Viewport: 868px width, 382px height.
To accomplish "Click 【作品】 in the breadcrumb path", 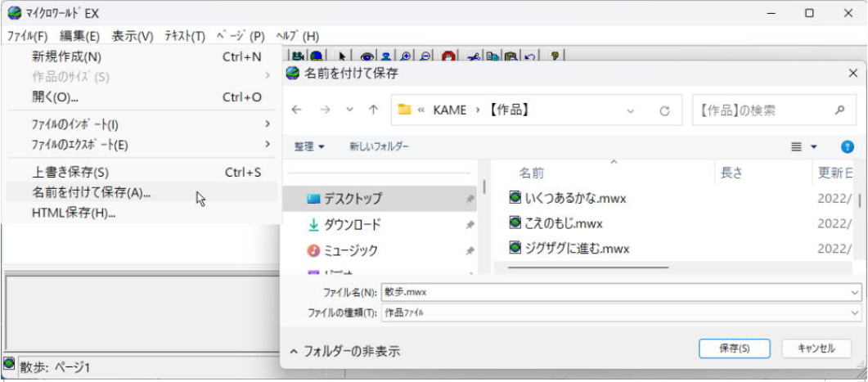I will (x=510, y=110).
